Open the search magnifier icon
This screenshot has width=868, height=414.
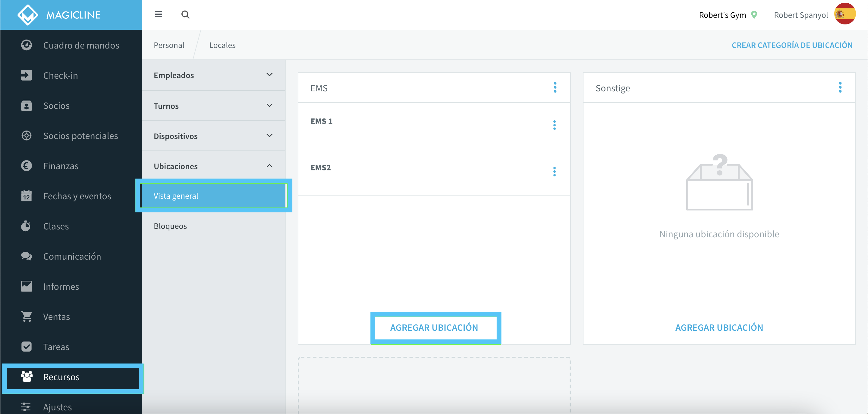click(x=185, y=15)
